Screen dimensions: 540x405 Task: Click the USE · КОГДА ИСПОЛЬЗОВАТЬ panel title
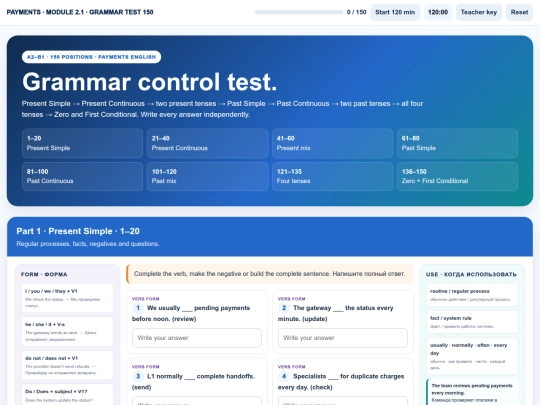click(x=471, y=274)
